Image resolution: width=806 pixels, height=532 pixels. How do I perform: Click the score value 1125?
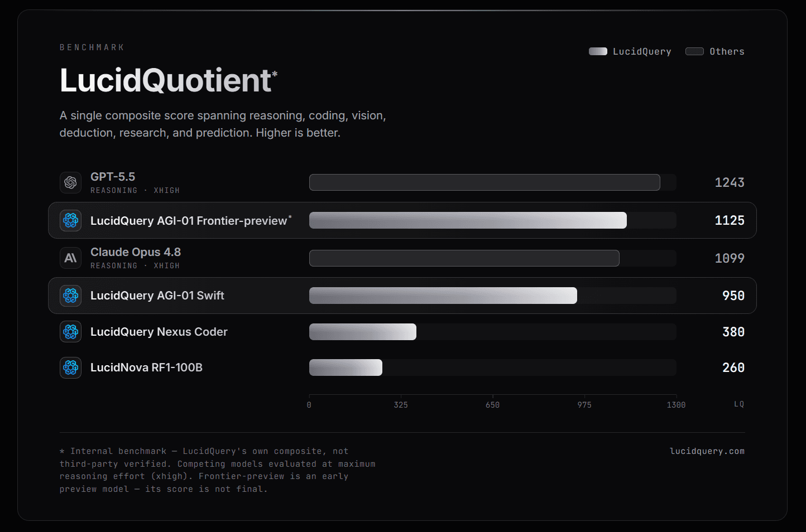coord(730,220)
